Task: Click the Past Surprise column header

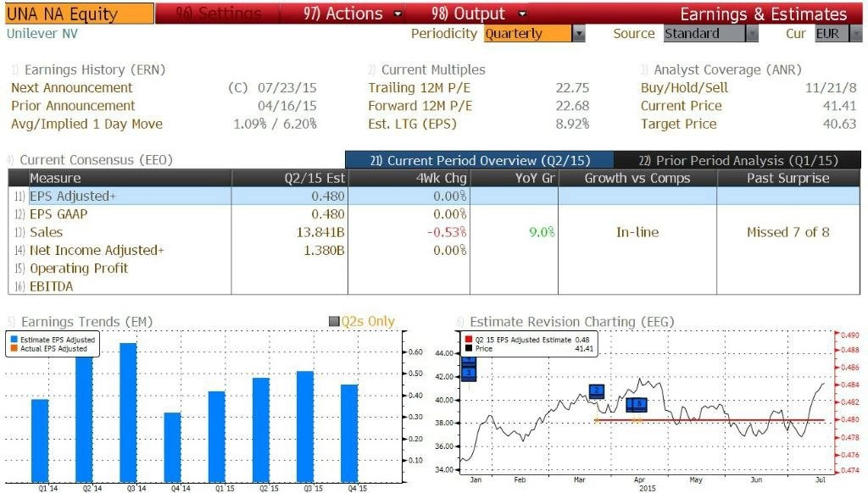Action: click(x=788, y=178)
